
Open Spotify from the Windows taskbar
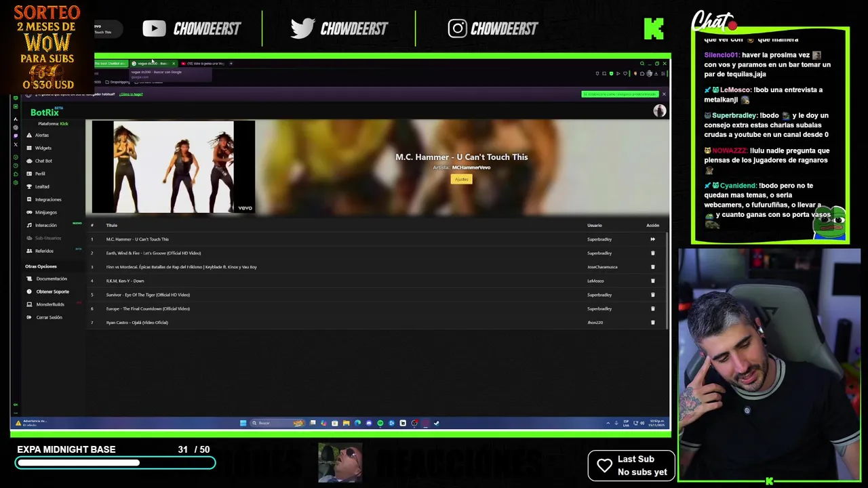point(380,423)
